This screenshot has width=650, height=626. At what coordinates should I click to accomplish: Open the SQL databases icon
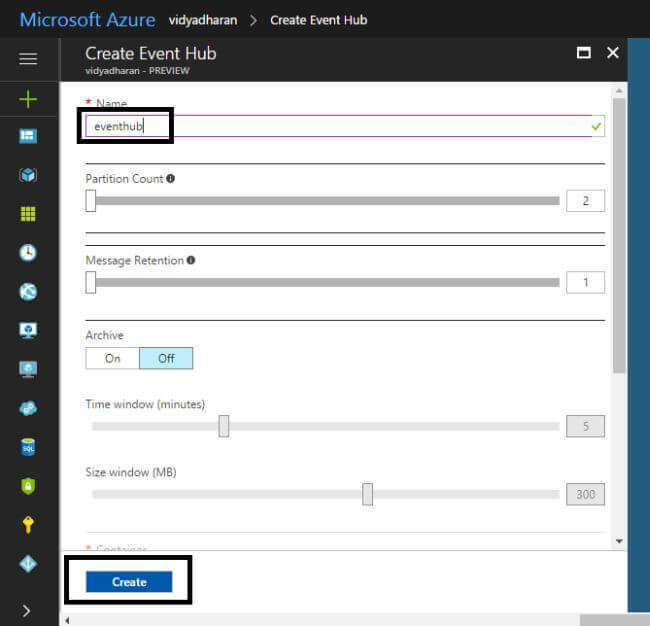(x=28, y=447)
